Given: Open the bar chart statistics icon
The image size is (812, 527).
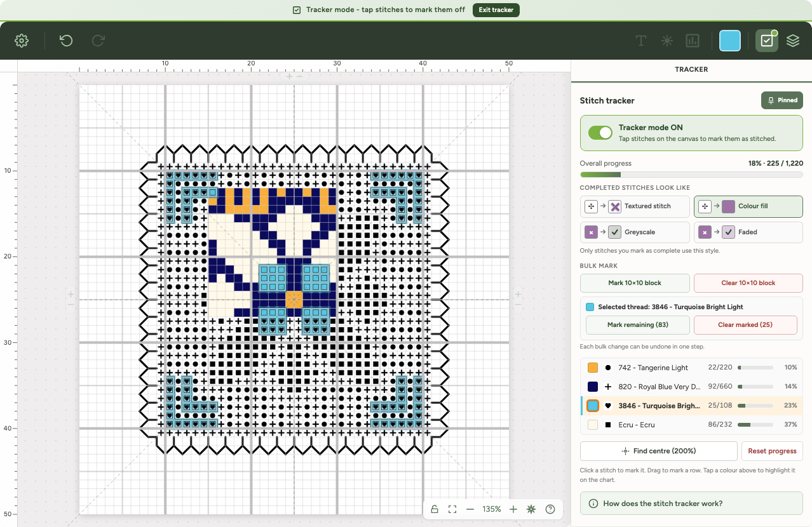Looking at the screenshot, I should 693,41.
